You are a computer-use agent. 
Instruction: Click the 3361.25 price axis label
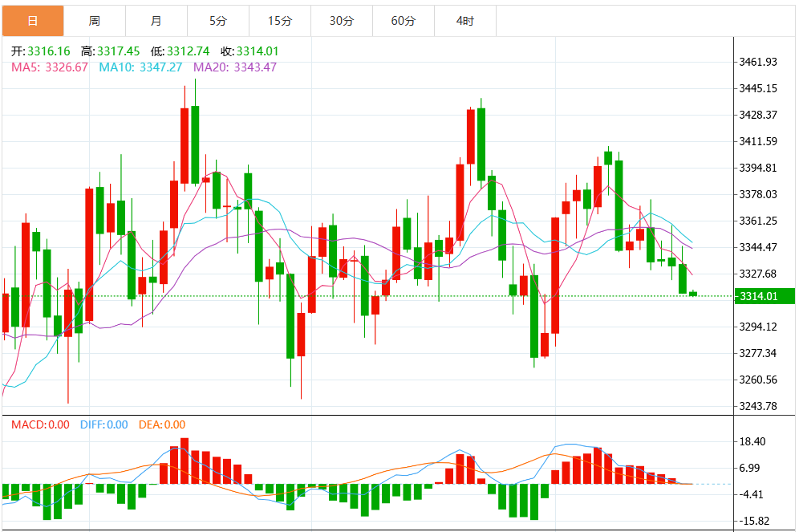[758, 221]
